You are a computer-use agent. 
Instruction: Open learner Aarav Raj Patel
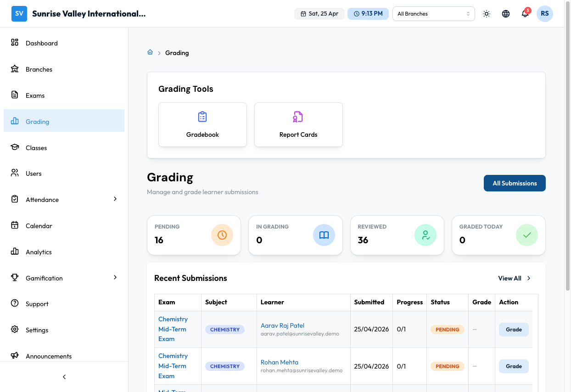point(282,325)
